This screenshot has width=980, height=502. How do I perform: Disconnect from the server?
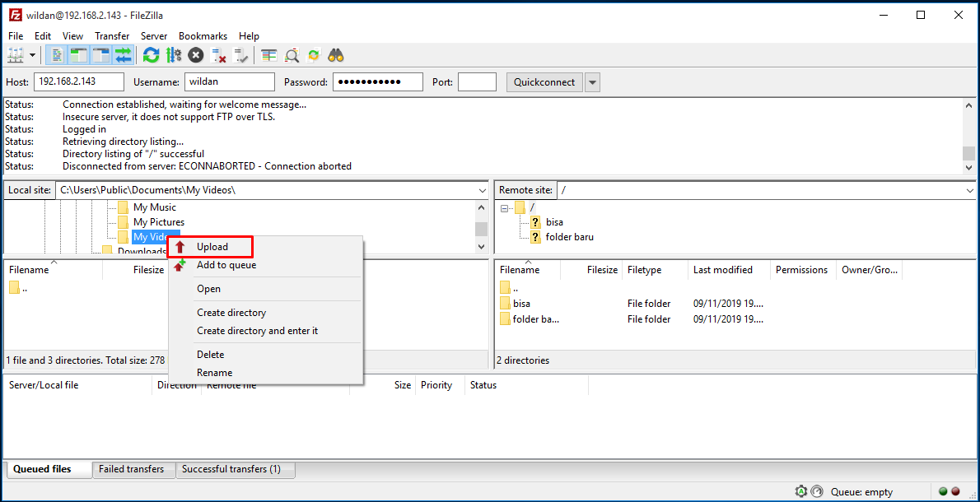pos(219,54)
